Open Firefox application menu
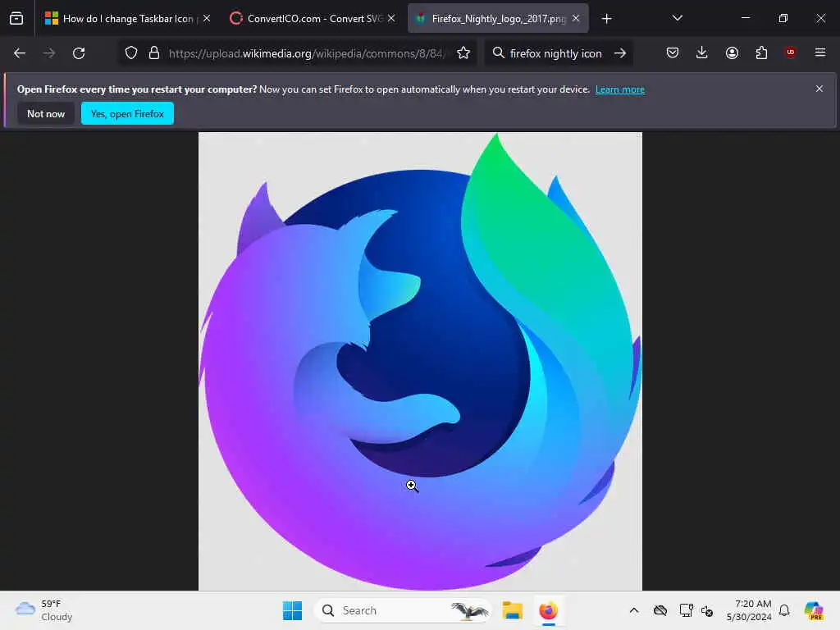The image size is (840, 630). pos(819,52)
